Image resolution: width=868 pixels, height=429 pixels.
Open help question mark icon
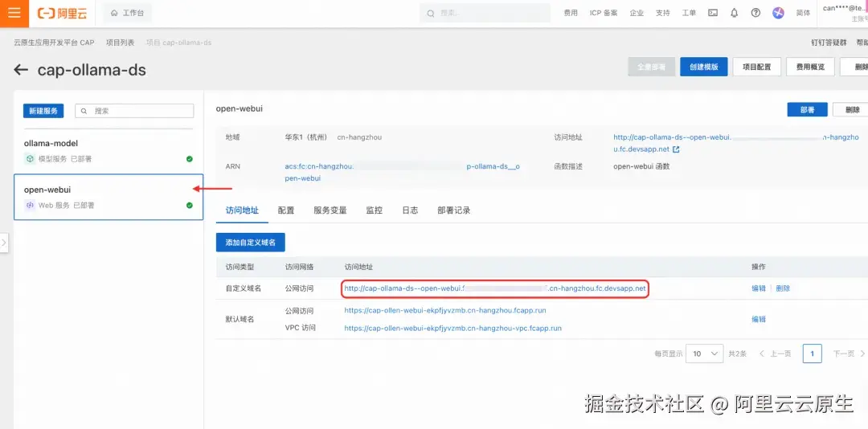(755, 14)
